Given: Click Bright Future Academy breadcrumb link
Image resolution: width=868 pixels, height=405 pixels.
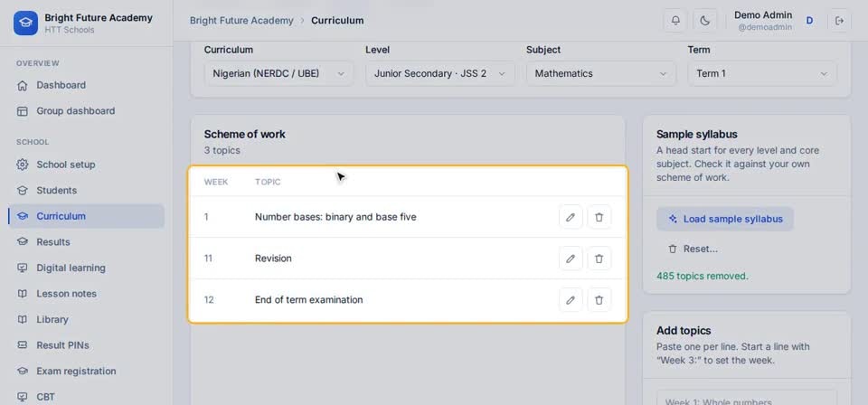Looking at the screenshot, I should (241, 21).
